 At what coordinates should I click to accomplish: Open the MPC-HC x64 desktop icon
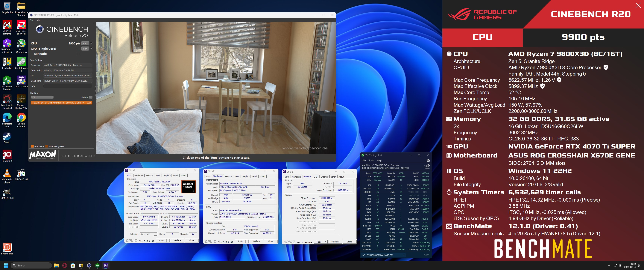[21, 175]
